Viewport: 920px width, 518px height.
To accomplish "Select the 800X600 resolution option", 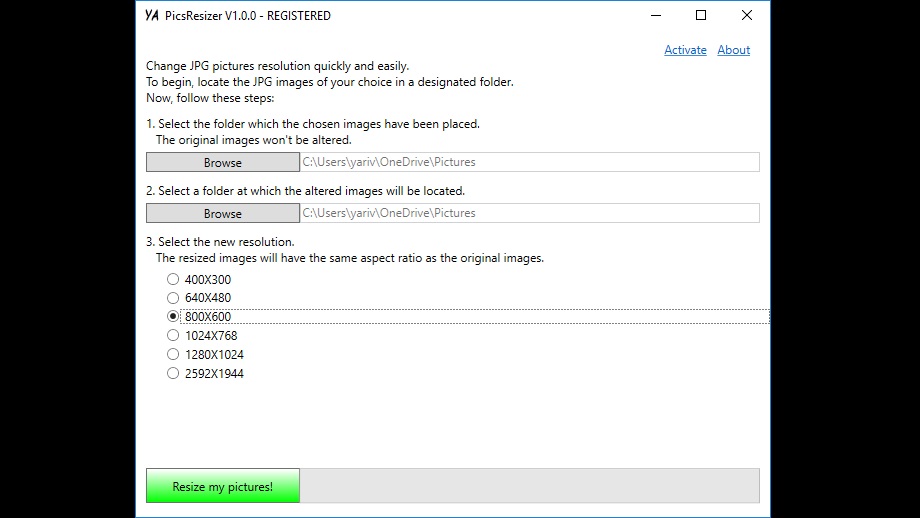I will coord(199,316).
